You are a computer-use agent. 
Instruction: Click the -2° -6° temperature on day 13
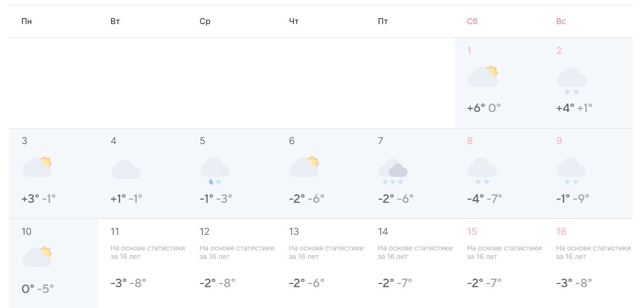coord(307,283)
